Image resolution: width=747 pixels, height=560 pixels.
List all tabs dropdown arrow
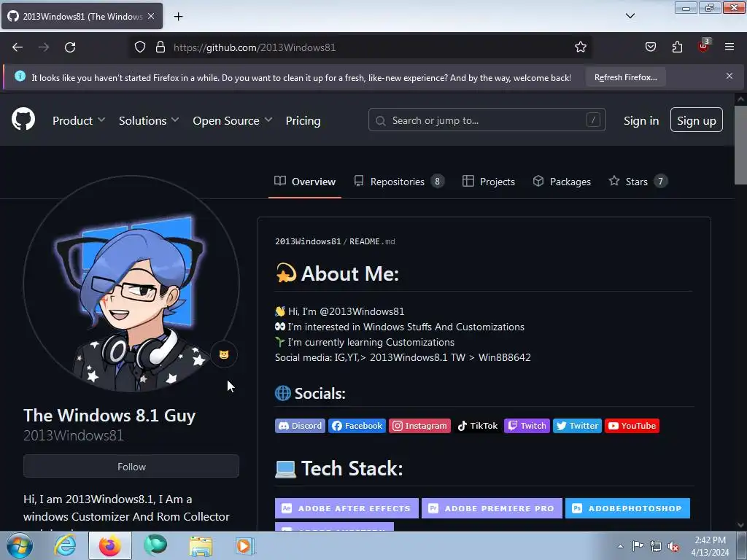click(630, 16)
